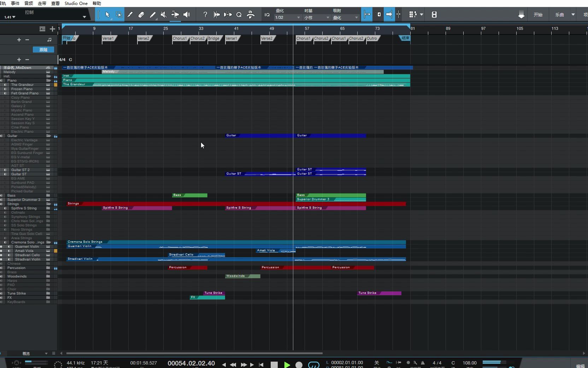Click return to zero button
The image size is (588, 368).
(x=261, y=364)
